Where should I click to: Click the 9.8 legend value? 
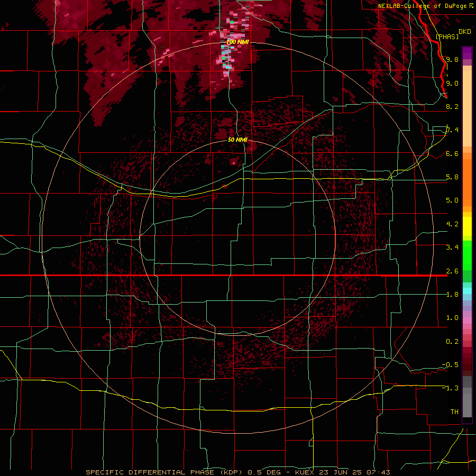pyautogui.click(x=452, y=59)
